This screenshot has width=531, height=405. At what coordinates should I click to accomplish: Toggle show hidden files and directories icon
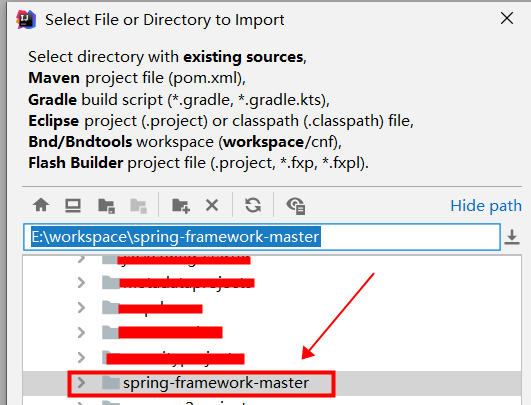(296, 206)
